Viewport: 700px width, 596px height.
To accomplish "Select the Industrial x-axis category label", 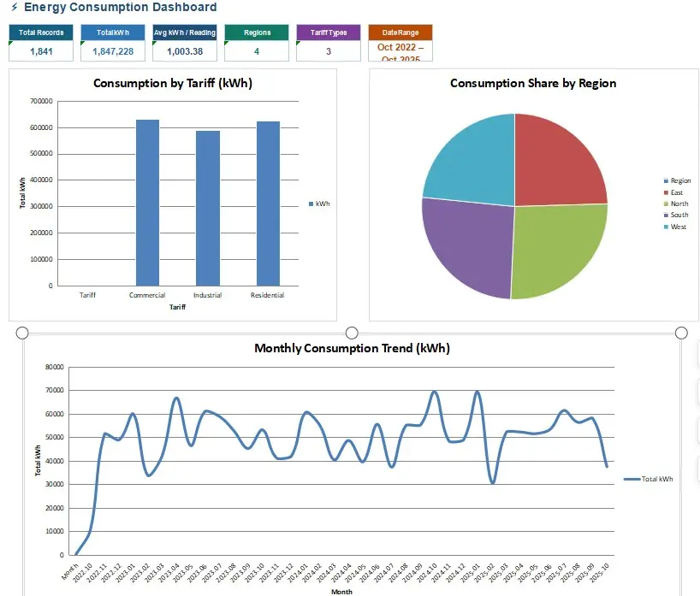I will [208, 295].
